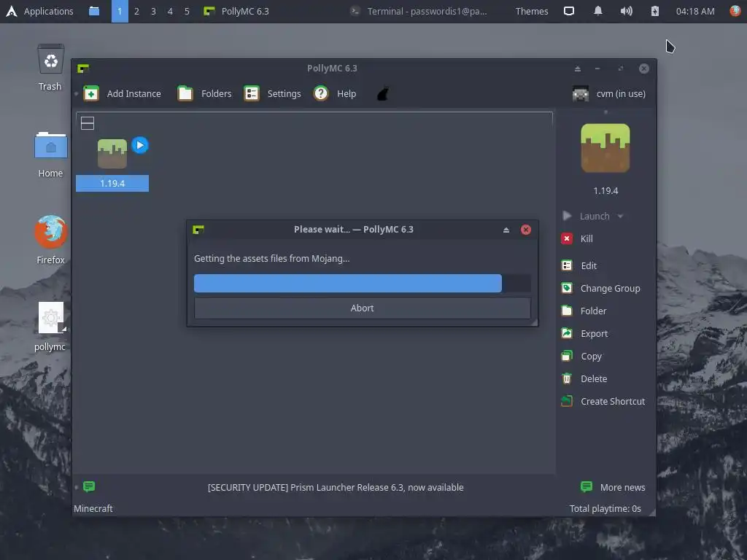This screenshot has width=747, height=560.
Task: Kill the running instance
Action: click(577, 238)
